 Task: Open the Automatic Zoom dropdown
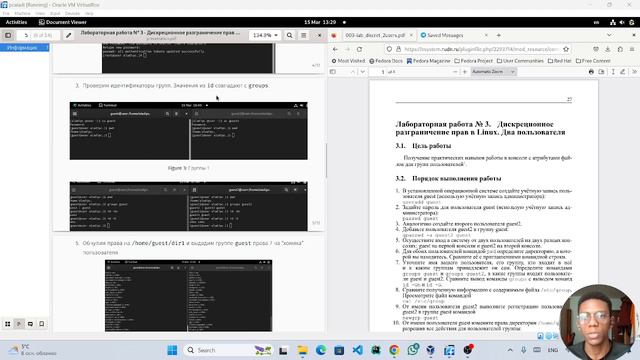click(493, 72)
